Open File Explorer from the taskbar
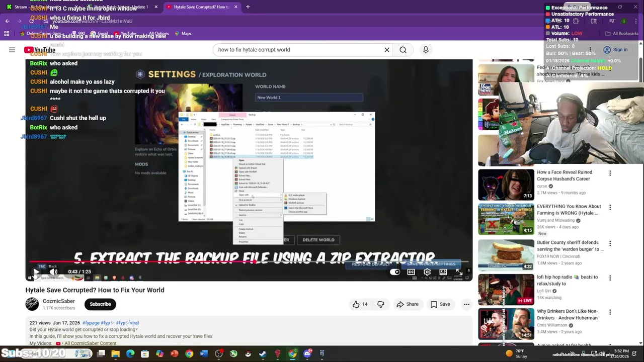Image resolution: width=644 pixels, height=362 pixels. tap(116, 354)
